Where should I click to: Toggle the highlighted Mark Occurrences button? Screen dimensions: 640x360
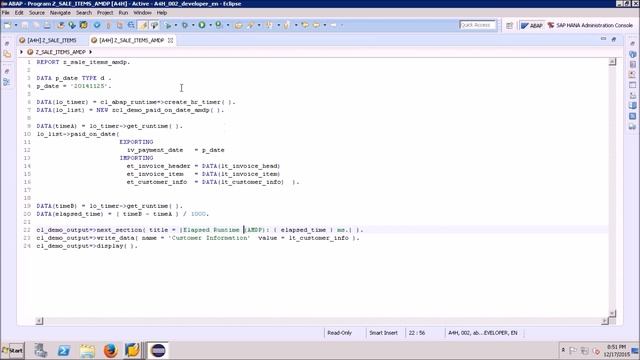tap(143, 25)
